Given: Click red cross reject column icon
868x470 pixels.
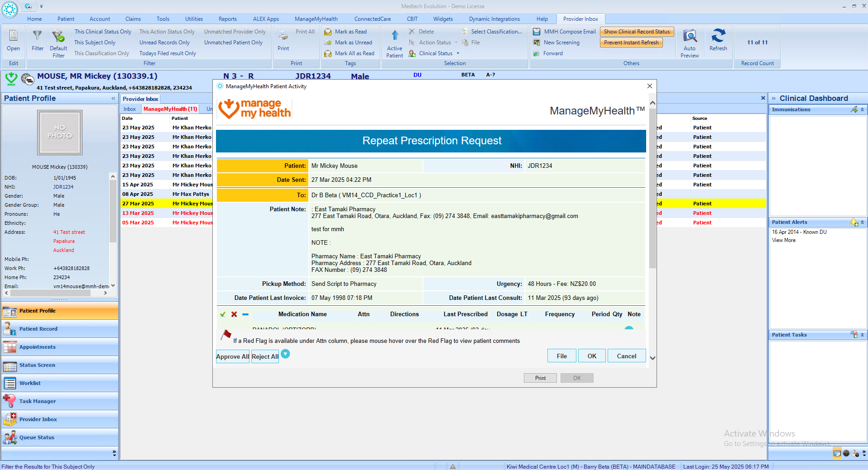Looking at the screenshot, I should (x=234, y=314).
